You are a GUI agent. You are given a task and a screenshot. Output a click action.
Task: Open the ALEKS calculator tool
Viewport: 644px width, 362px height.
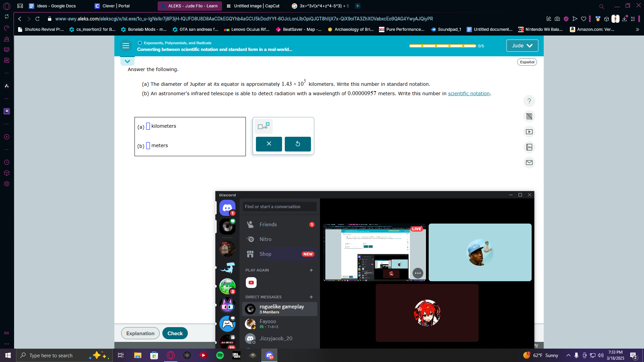529,116
